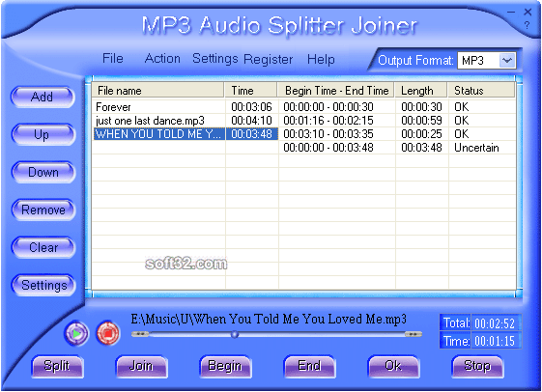Image resolution: width=542 pixels, height=392 pixels.
Task: Click the playback position slider knob
Action: 235,334
